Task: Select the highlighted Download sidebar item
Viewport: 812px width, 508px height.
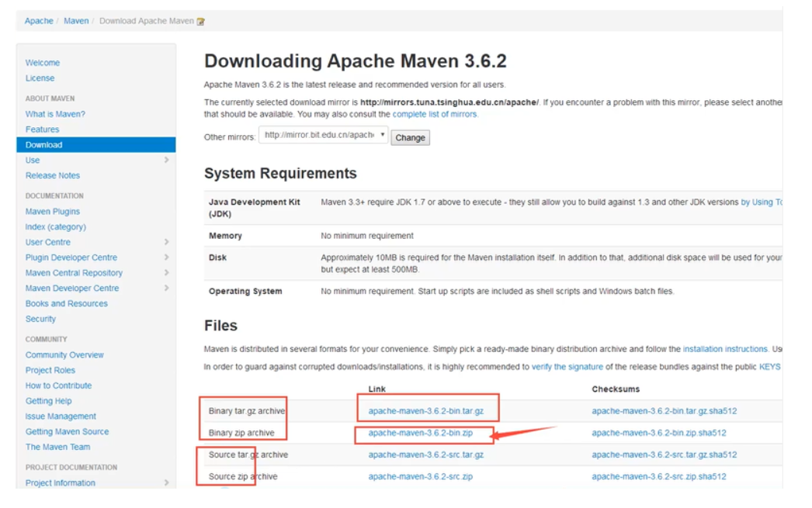Action: tap(95, 145)
